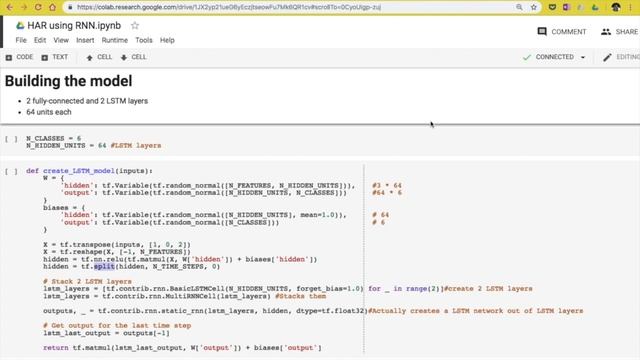
Task: Click the 'hidden = tf.nn.relu(tf.matmul' line
Action: coord(180,259)
